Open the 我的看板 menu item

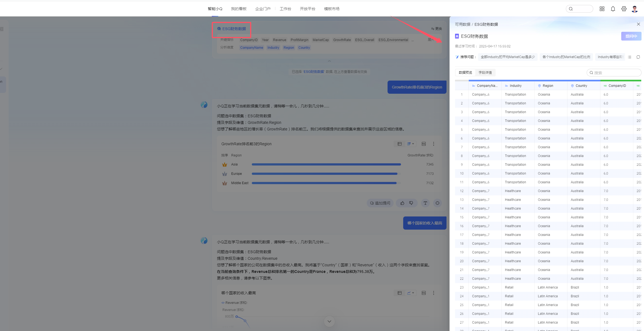pos(239,9)
